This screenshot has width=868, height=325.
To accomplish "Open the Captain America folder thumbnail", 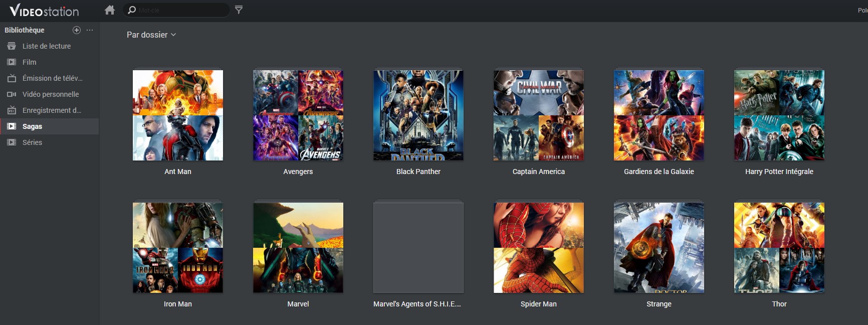I will pyautogui.click(x=539, y=115).
